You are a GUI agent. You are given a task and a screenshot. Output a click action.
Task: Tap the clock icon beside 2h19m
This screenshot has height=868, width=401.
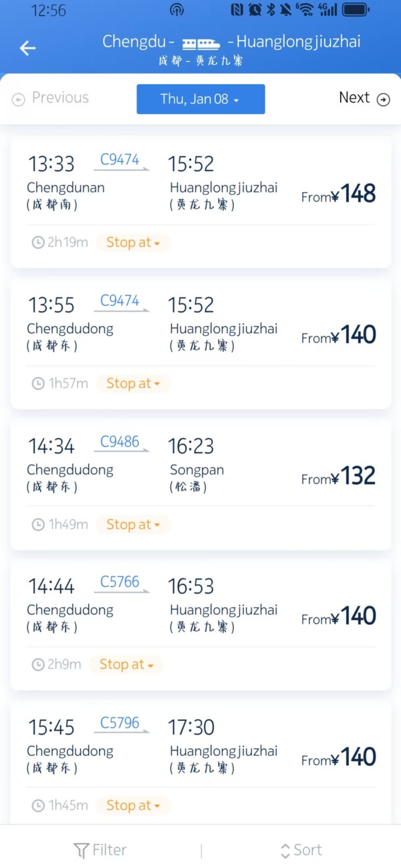click(x=38, y=242)
